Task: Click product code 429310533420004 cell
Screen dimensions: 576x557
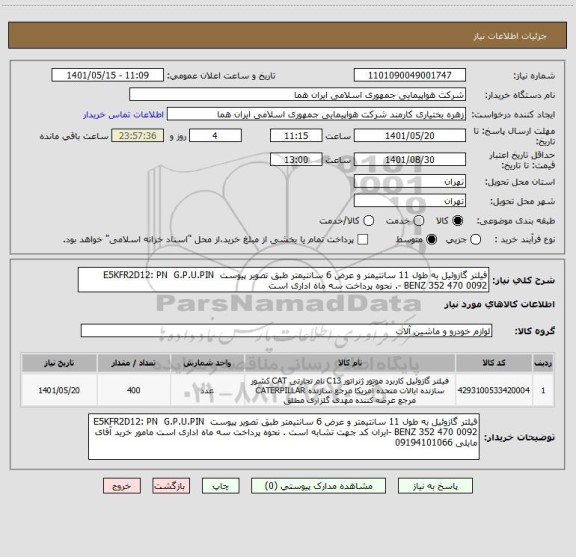Action: click(x=494, y=390)
